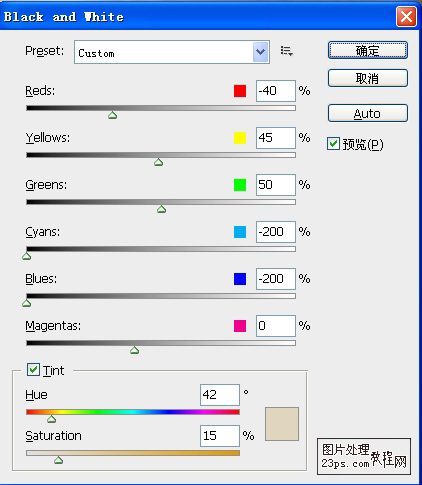Viewport: 422px width, 485px height.
Task: Click the Cyans color swatch
Action: tap(240, 232)
